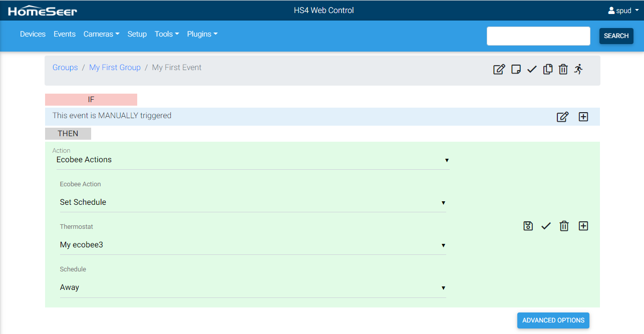Open the Action dropdown showing Ecobee Actions
Viewport: 644px width, 334px height.
point(252,160)
